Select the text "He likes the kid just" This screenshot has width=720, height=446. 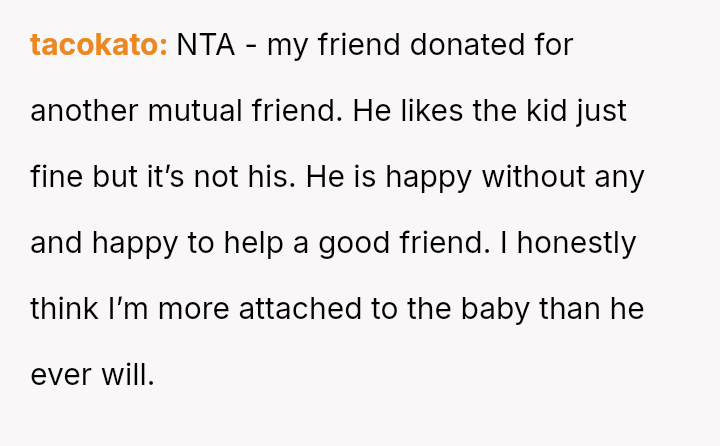point(490,111)
